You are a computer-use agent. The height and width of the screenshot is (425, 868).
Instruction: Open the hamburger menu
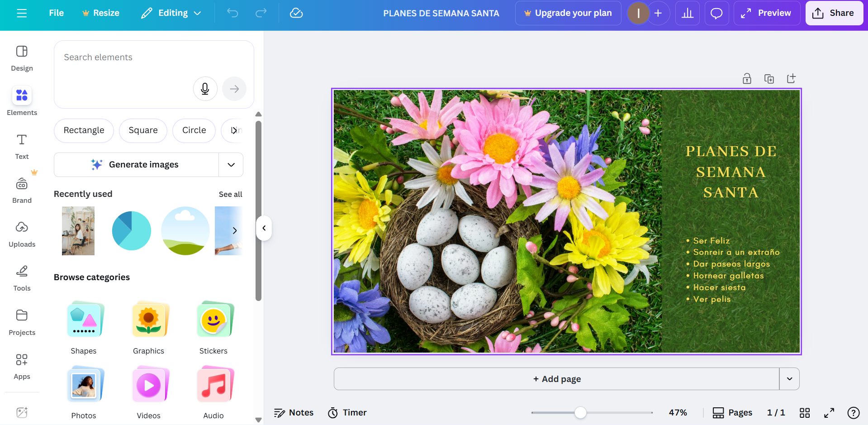tap(22, 13)
